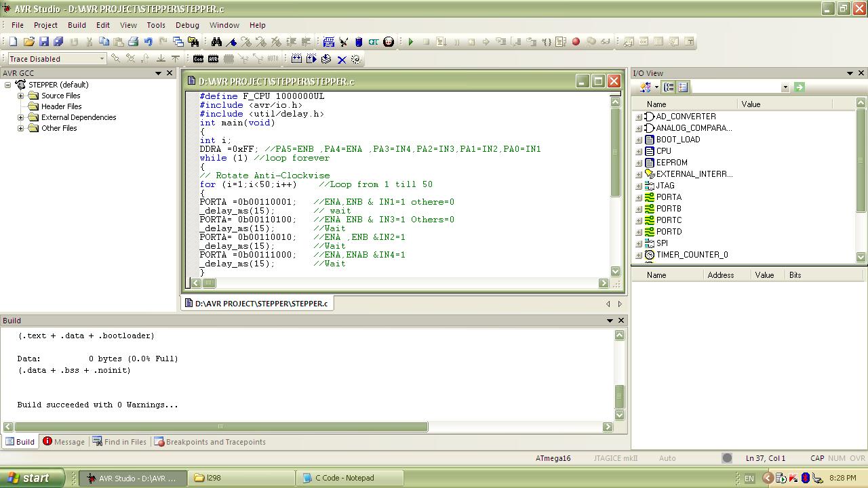Viewport: 868px width, 488px height.
Task: Click the Find in Files toolbar icon
Action: 193,41
